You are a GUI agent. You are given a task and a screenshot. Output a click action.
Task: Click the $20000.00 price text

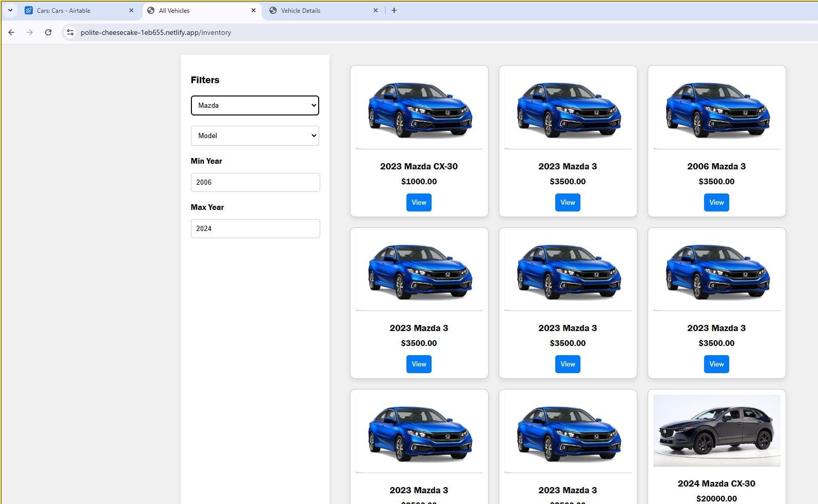(x=716, y=498)
